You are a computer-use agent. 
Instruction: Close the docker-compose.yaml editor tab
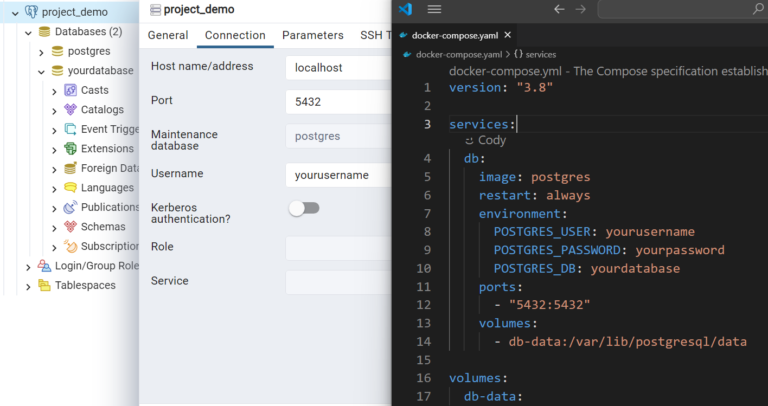pyautogui.click(x=507, y=35)
